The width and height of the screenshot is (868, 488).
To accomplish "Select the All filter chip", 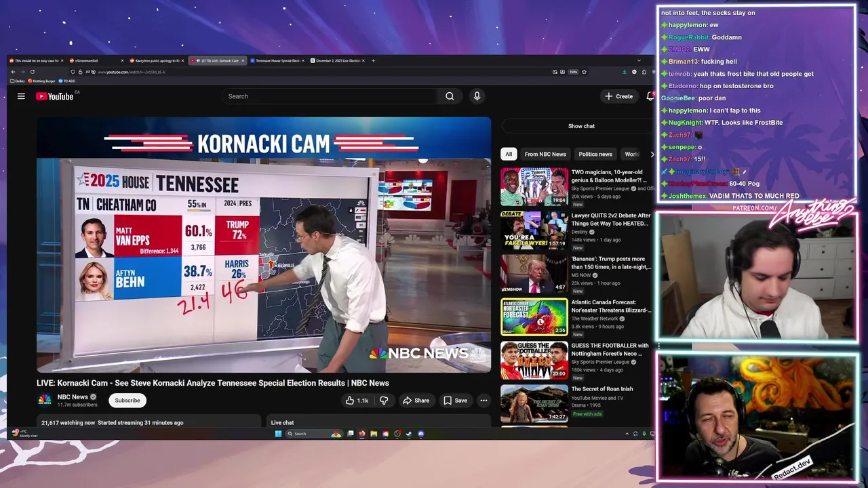I will coord(509,154).
